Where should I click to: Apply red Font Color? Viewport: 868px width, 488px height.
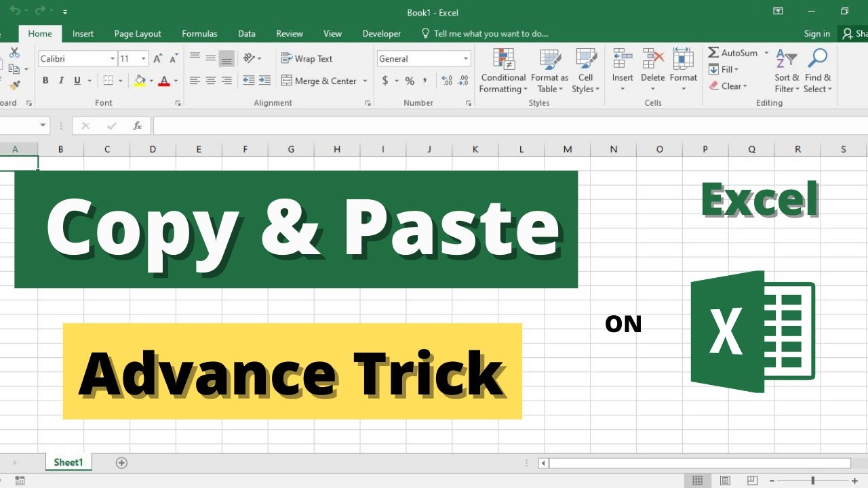coord(163,81)
